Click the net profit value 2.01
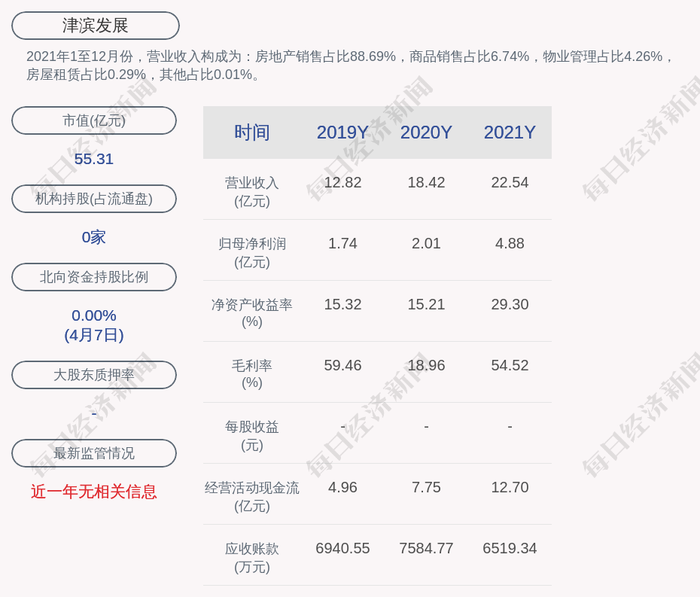This screenshot has height=597, width=700. 426,243
